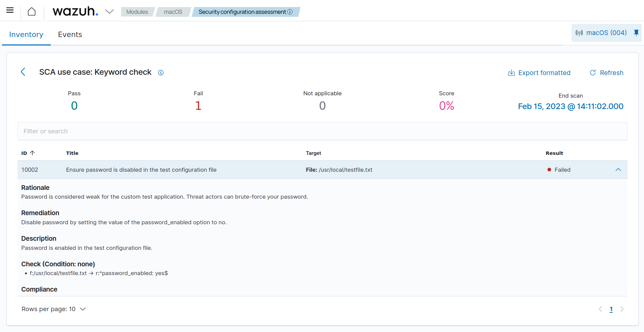644x332 pixels.
Task: Open the macOS breadcrumb
Action: point(173,12)
